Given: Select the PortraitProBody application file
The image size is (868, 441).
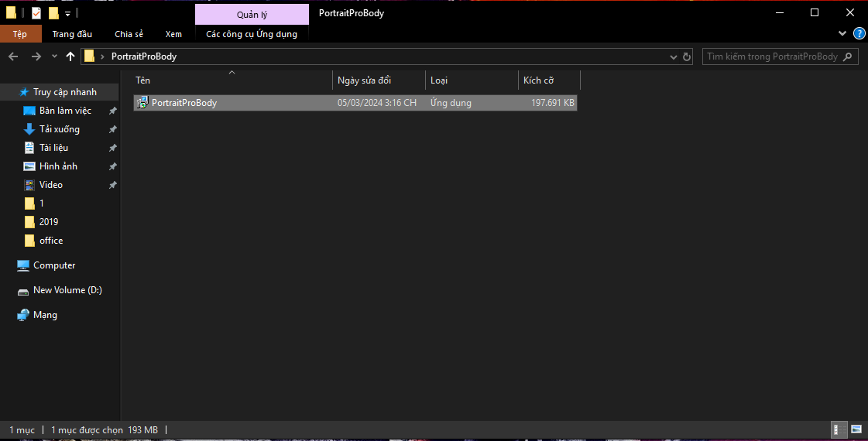Looking at the screenshot, I should (x=355, y=103).
